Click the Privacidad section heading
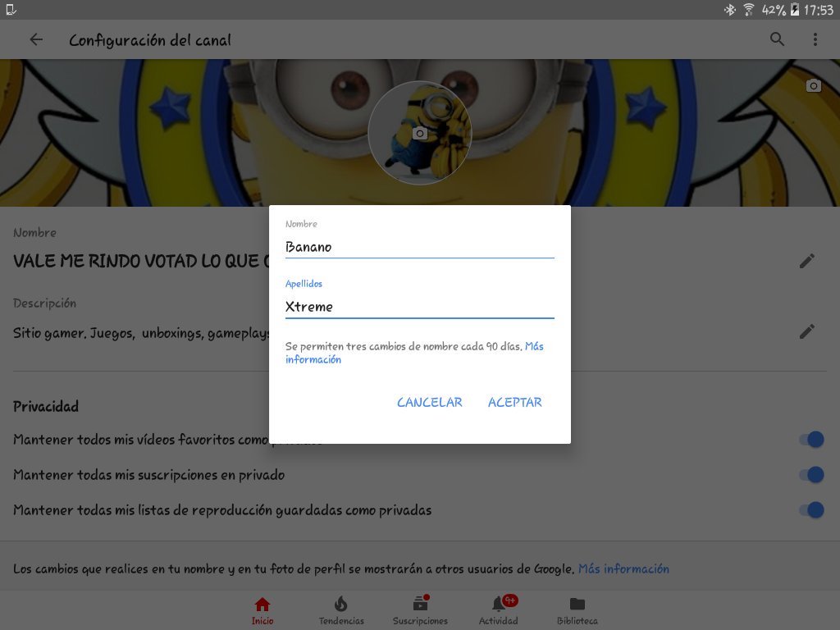 [x=46, y=407]
